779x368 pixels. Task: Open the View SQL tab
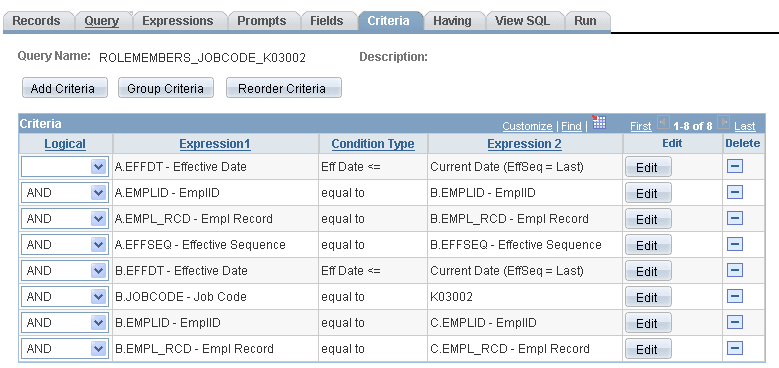pos(523,21)
